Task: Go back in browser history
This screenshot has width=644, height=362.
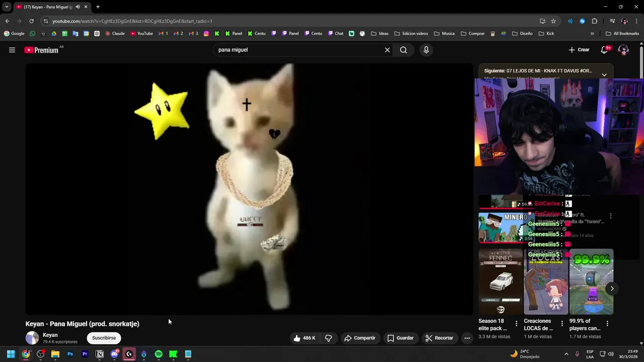Action: 7,21
